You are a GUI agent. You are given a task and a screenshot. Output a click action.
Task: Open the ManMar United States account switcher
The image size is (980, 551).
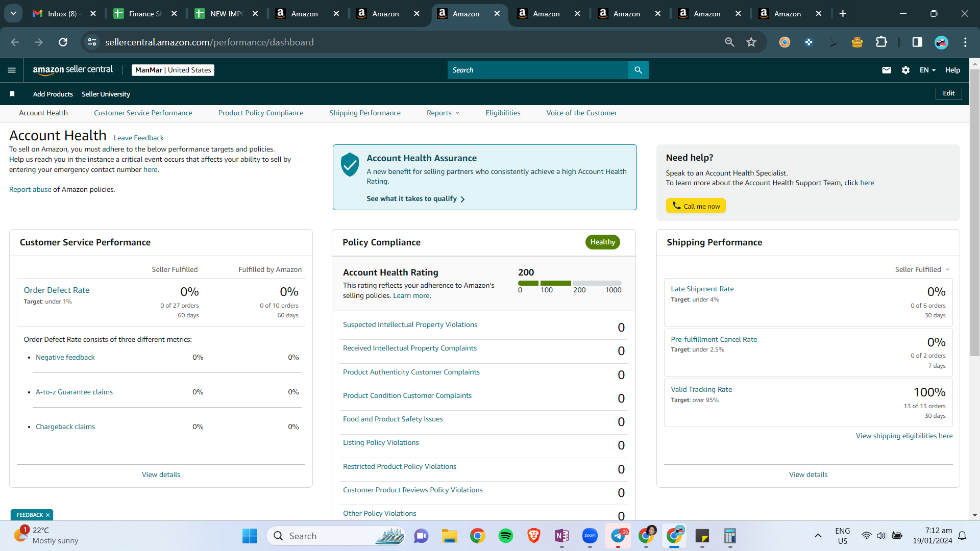(x=173, y=70)
